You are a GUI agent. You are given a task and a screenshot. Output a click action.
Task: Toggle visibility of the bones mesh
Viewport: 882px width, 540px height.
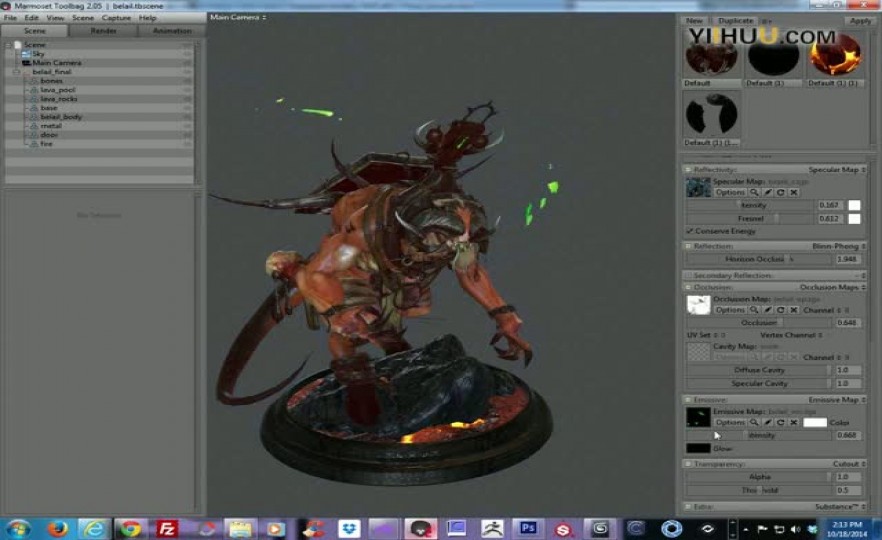point(187,81)
